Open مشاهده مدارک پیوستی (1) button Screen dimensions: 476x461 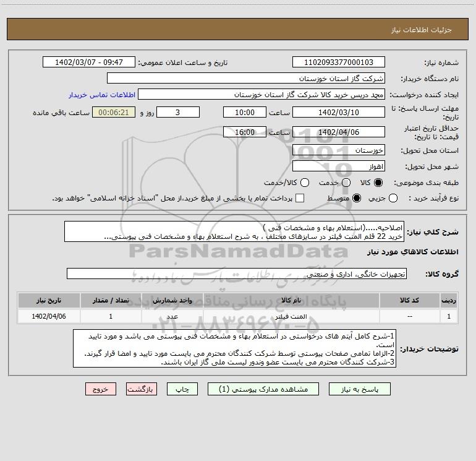263,389
